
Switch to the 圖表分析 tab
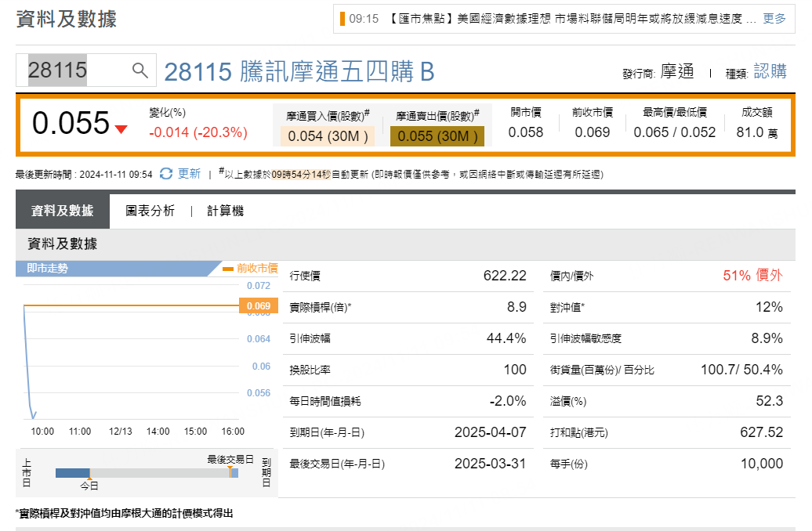pyautogui.click(x=150, y=211)
